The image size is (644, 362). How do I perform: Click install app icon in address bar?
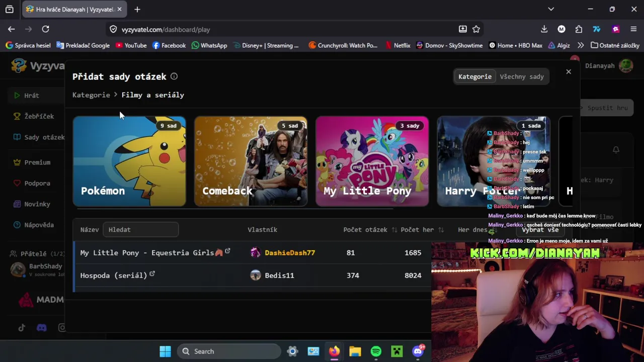pyautogui.click(x=463, y=29)
